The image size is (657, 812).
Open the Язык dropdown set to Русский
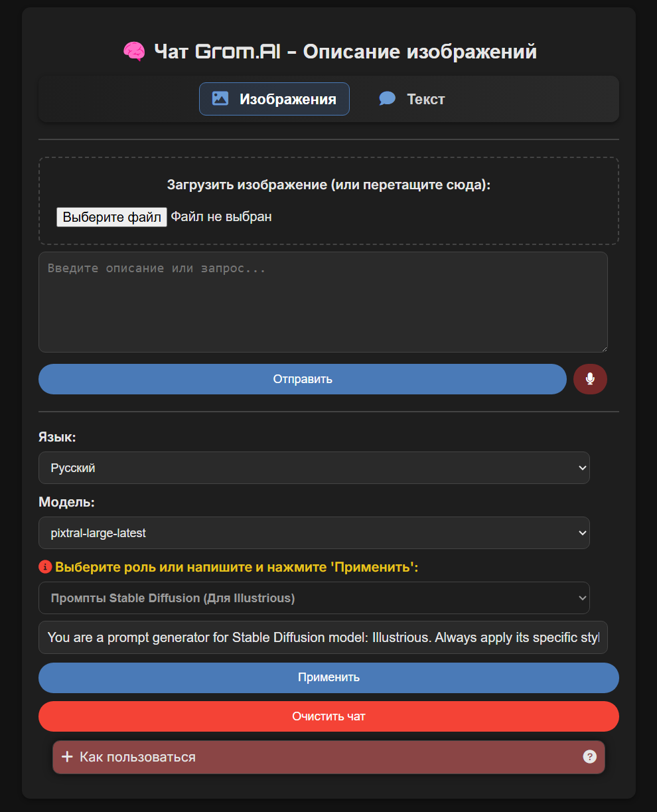tap(314, 467)
